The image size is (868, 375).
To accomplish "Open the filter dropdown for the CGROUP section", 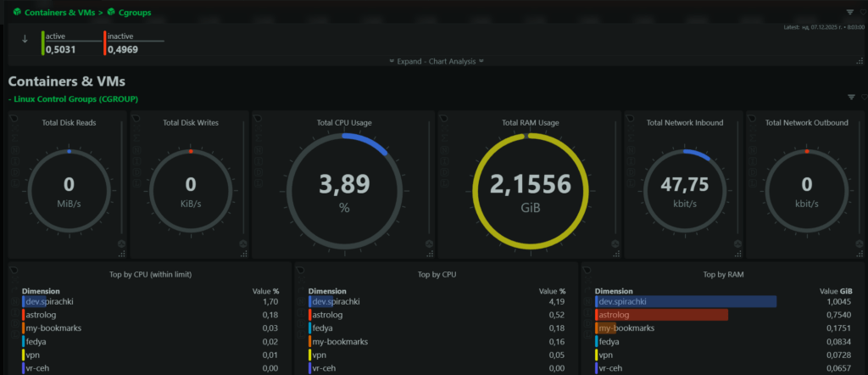I will click(851, 98).
